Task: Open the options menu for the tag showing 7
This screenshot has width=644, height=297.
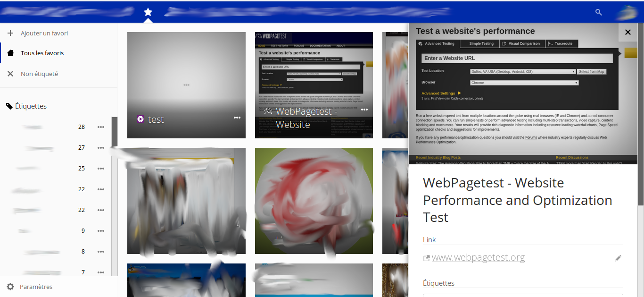Action: pos(100,272)
